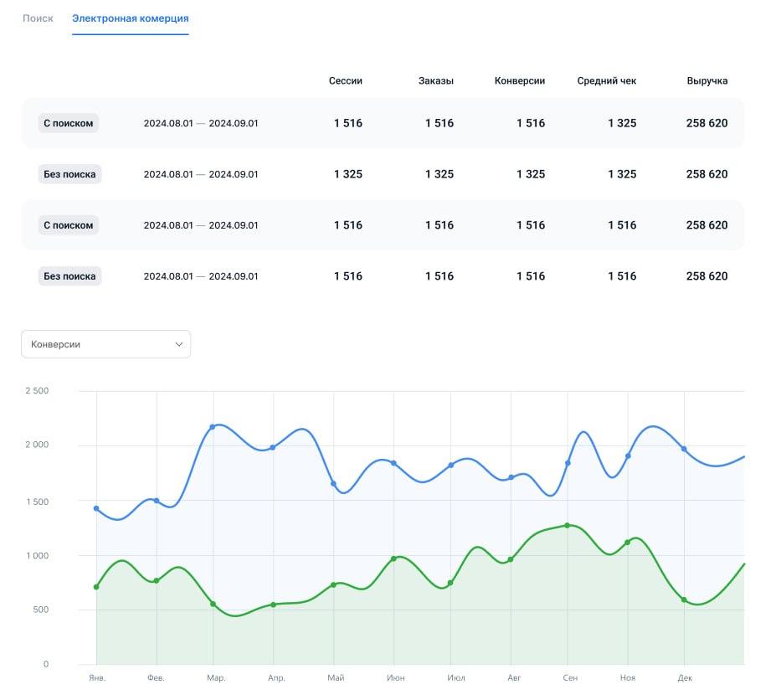Sort by the Выручка column header
Viewport: 776px width, 700px height.
tap(707, 80)
